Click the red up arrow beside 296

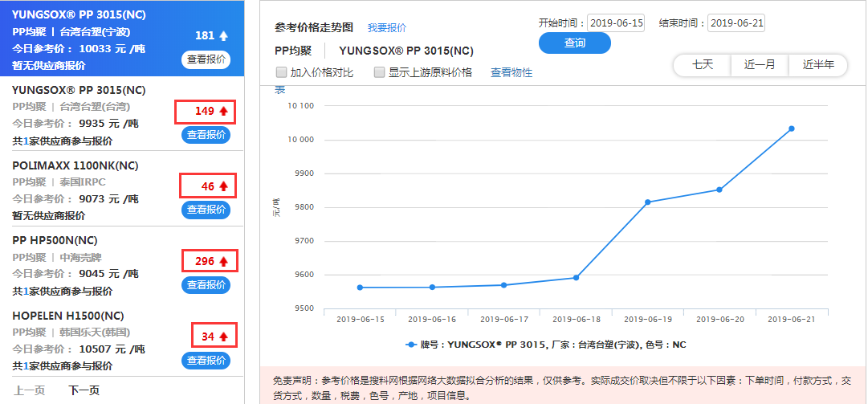point(224,262)
